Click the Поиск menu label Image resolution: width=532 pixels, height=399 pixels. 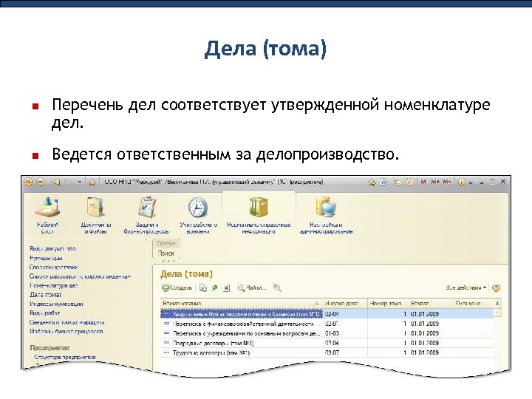pyautogui.click(x=166, y=253)
